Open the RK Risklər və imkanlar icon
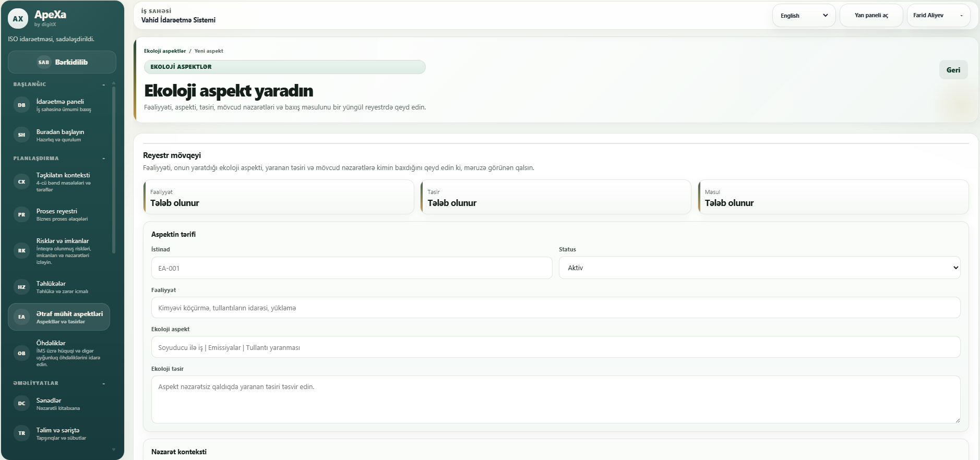Viewport: 980px width, 460px height. [21, 251]
